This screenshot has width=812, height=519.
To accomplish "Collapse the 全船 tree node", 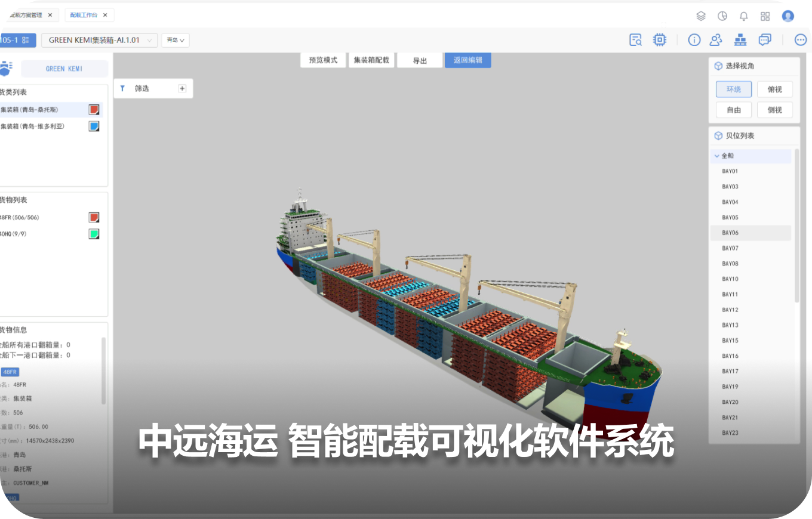I will (x=716, y=156).
